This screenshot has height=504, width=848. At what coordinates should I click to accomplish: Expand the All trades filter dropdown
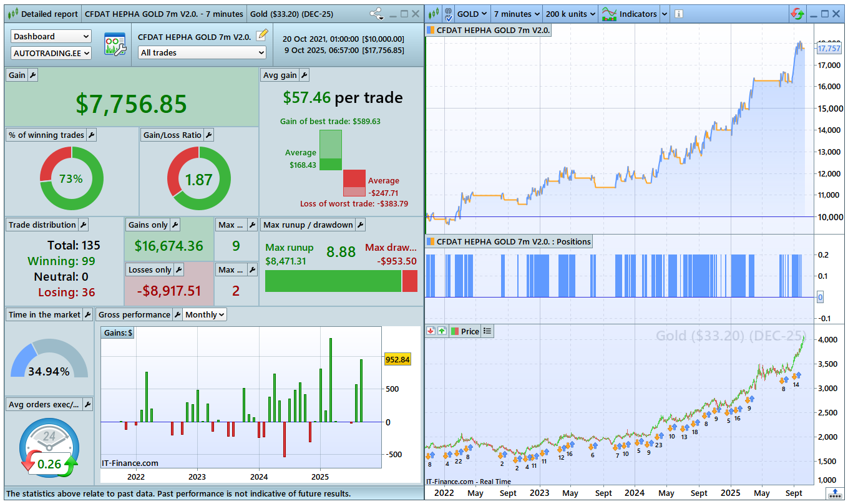coord(202,53)
